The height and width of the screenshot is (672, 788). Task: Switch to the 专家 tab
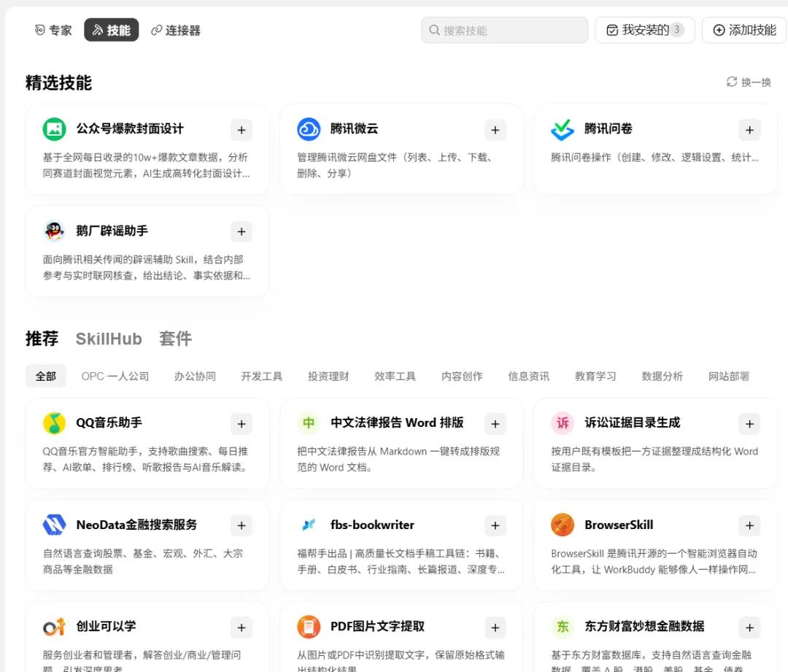coord(53,30)
